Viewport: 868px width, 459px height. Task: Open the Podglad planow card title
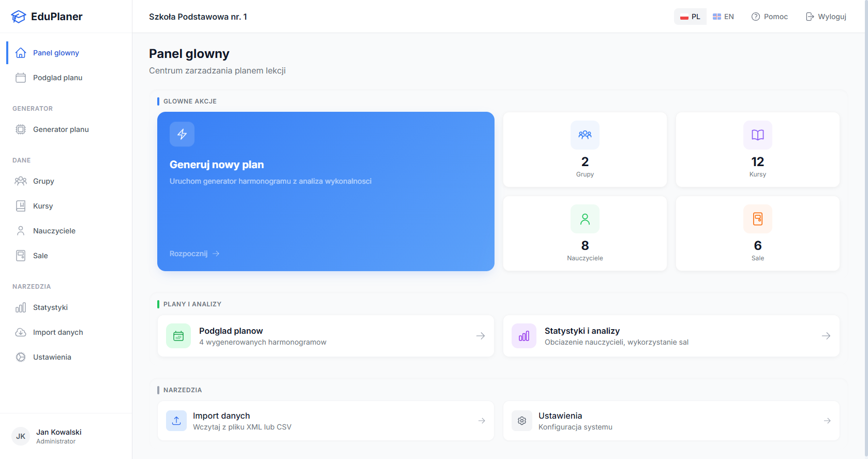point(231,331)
